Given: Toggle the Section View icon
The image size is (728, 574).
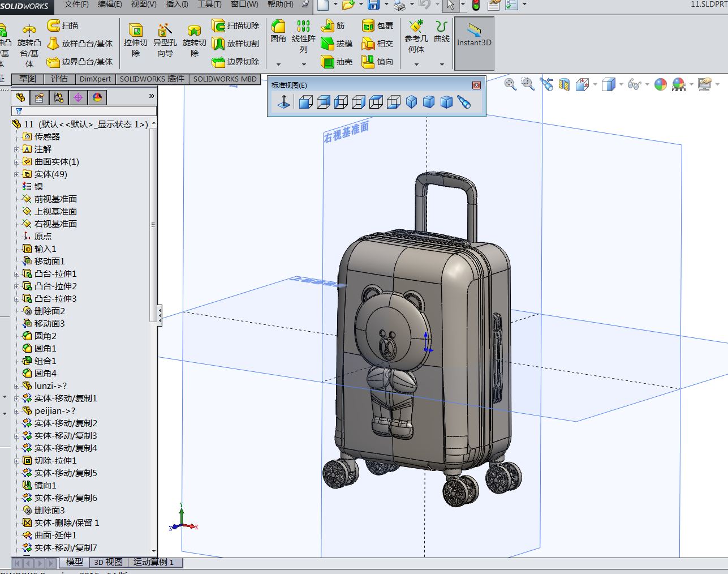Looking at the screenshot, I should point(564,84).
